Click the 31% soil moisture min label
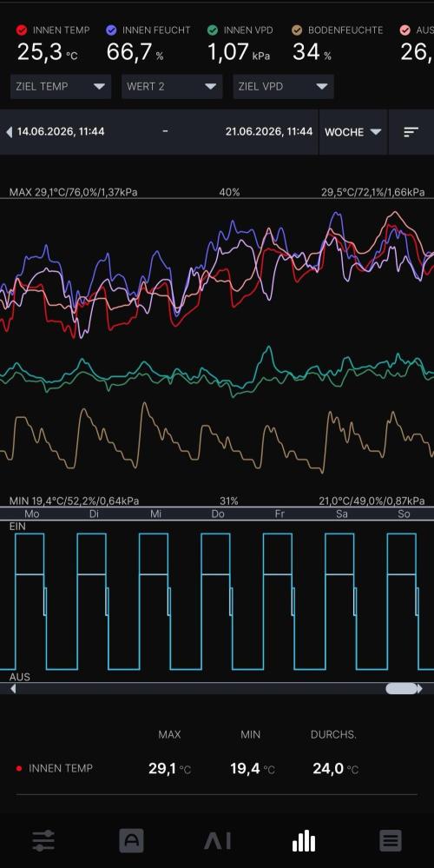This screenshot has width=434, height=868. [x=229, y=500]
